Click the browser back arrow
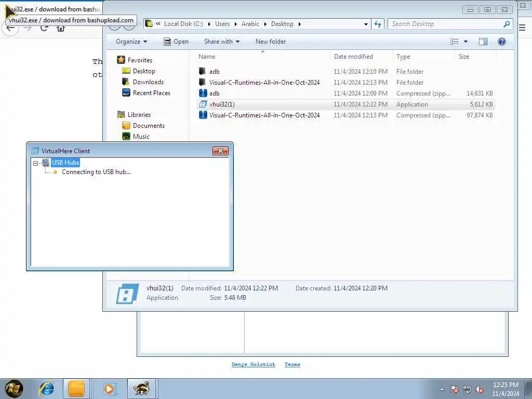This screenshot has width=532, height=399. [x=10, y=28]
